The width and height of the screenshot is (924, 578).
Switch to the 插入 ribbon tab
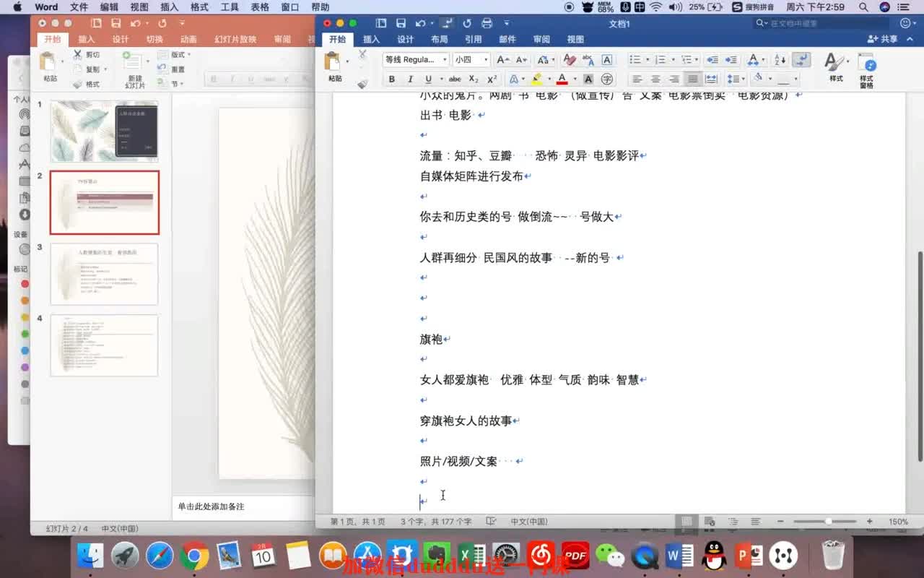tap(370, 40)
